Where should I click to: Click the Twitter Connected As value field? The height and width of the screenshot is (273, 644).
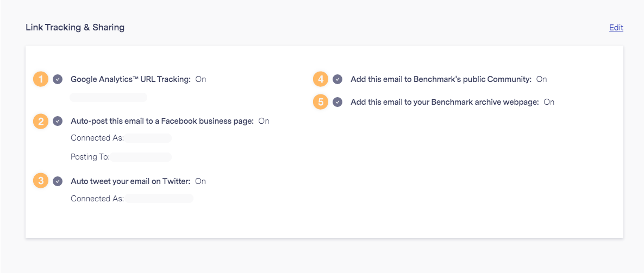click(159, 199)
